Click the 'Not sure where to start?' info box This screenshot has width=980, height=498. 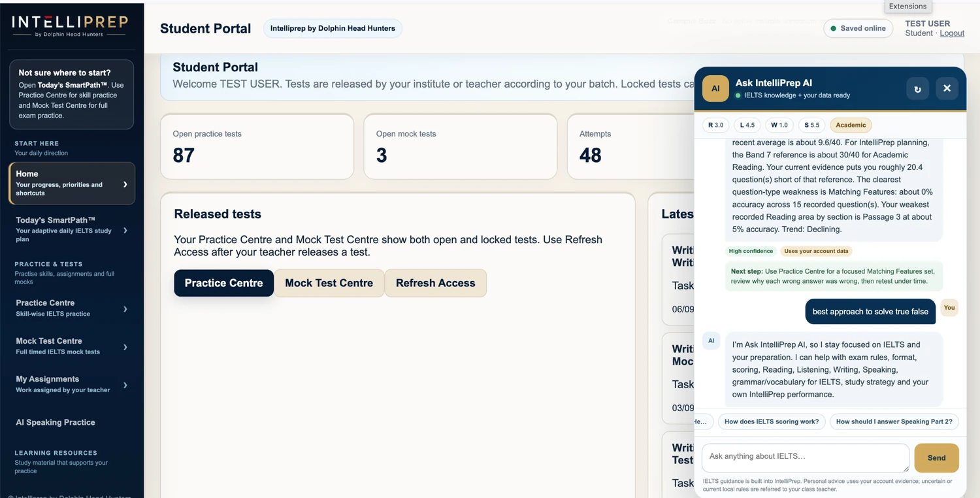[x=72, y=94]
